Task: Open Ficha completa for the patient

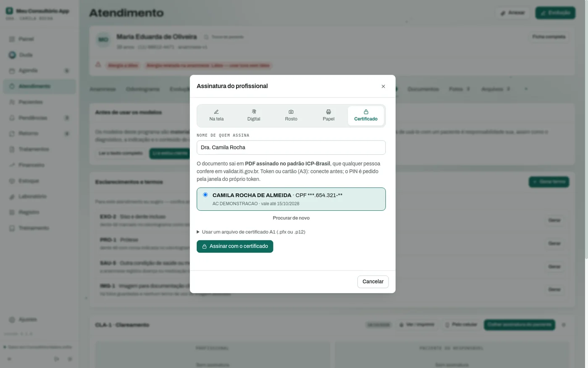Action: 549,37
